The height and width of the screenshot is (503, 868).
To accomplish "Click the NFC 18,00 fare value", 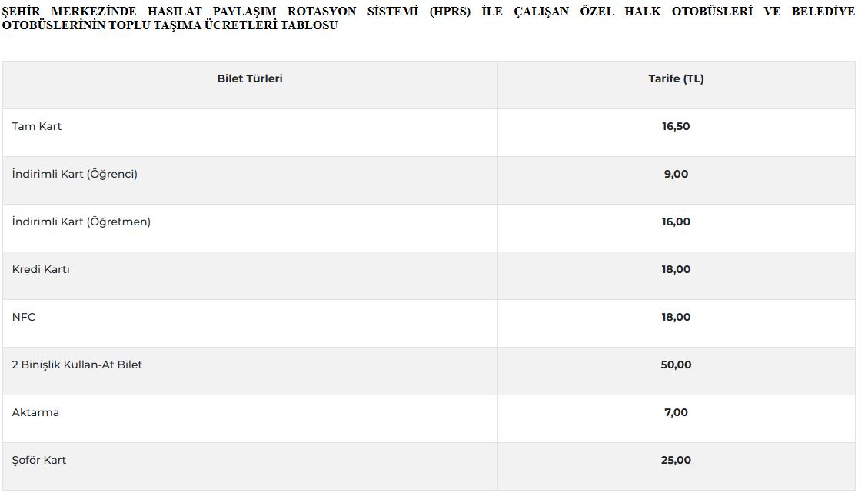I will tap(676, 317).
